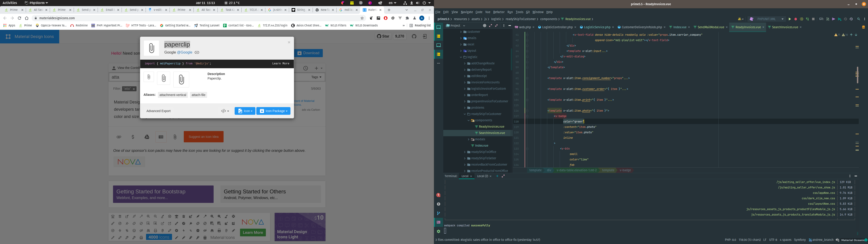868x244 pixels.
Task: Open Search Everywhere magnifier in PhpStorm
Action: coord(858,19)
